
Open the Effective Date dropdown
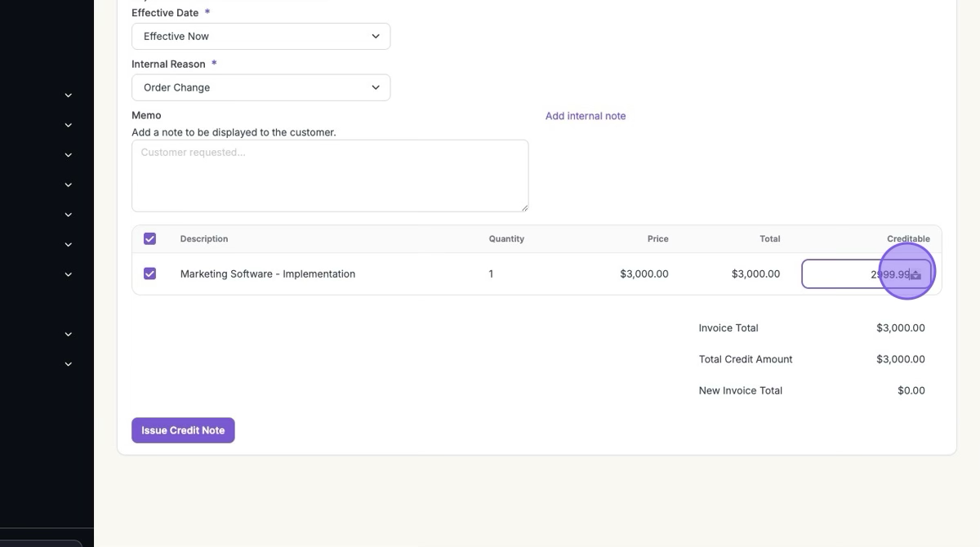[261, 36]
